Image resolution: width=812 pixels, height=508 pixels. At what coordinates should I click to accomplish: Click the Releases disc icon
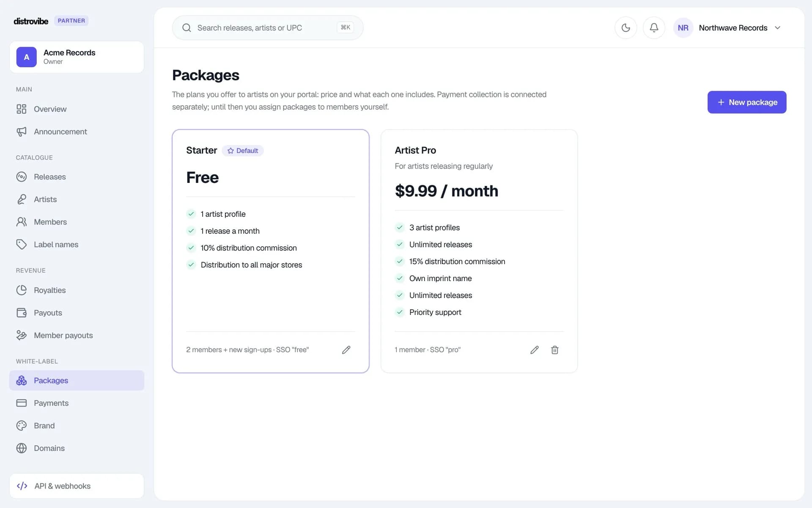[x=22, y=177]
